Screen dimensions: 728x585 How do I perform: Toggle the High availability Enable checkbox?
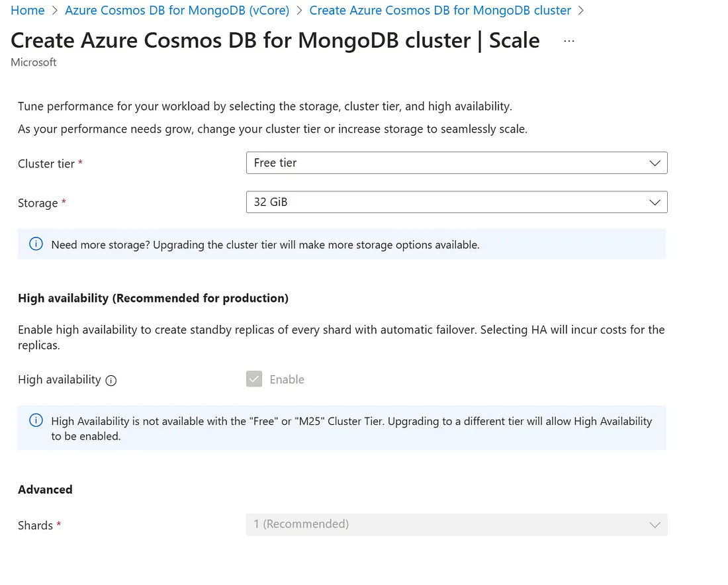[254, 379]
